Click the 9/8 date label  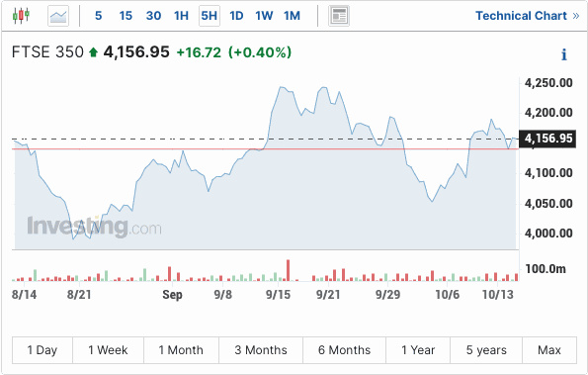(x=223, y=295)
